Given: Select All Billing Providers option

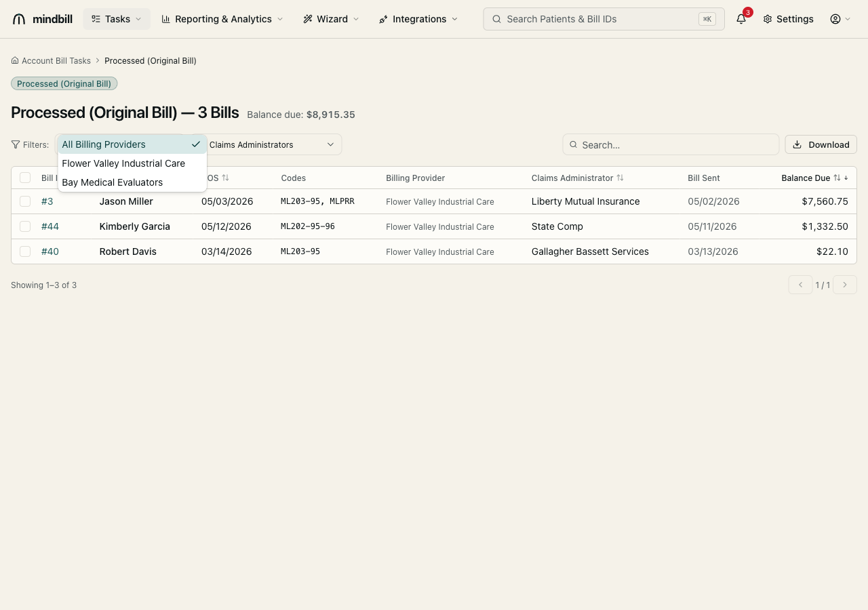Looking at the screenshot, I should (132, 144).
